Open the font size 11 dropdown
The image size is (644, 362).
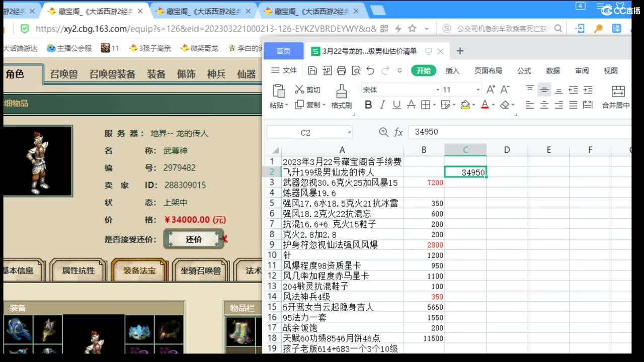coord(478,90)
